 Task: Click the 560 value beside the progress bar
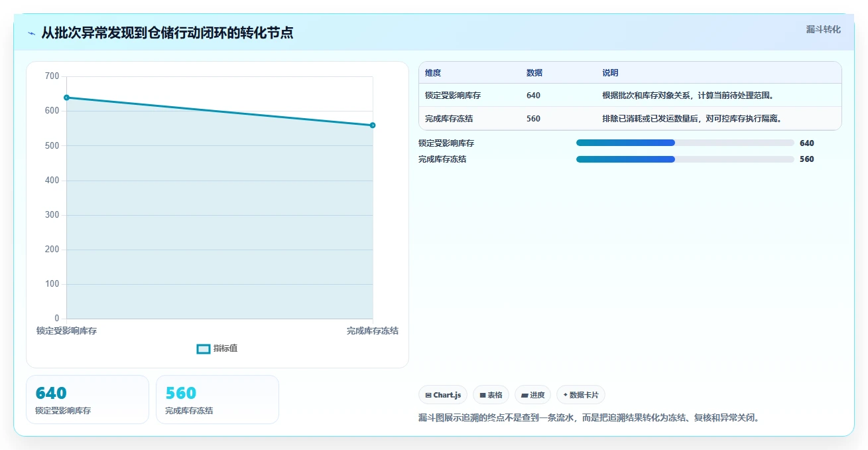(807, 159)
